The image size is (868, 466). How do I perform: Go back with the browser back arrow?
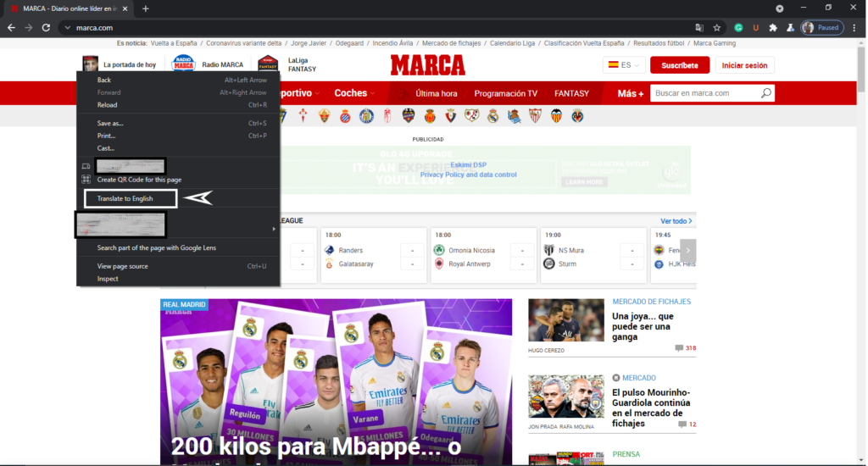click(11, 28)
